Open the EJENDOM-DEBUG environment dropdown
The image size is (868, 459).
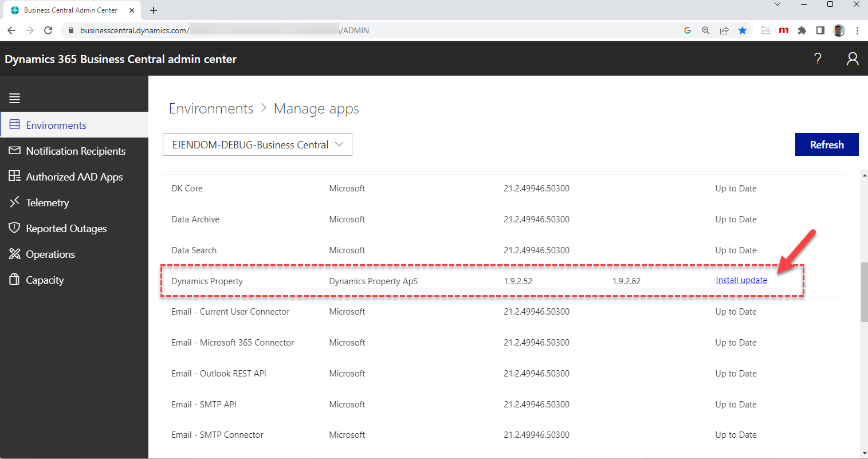pos(257,144)
